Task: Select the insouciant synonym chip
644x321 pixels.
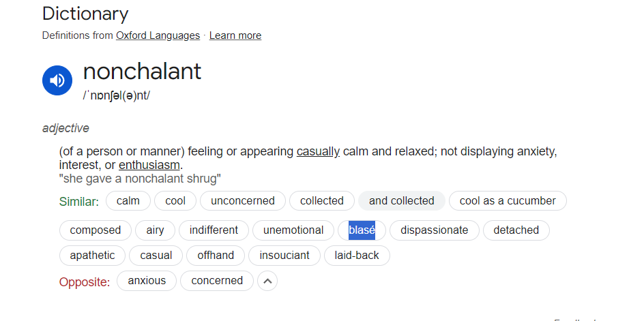Action: (284, 256)
